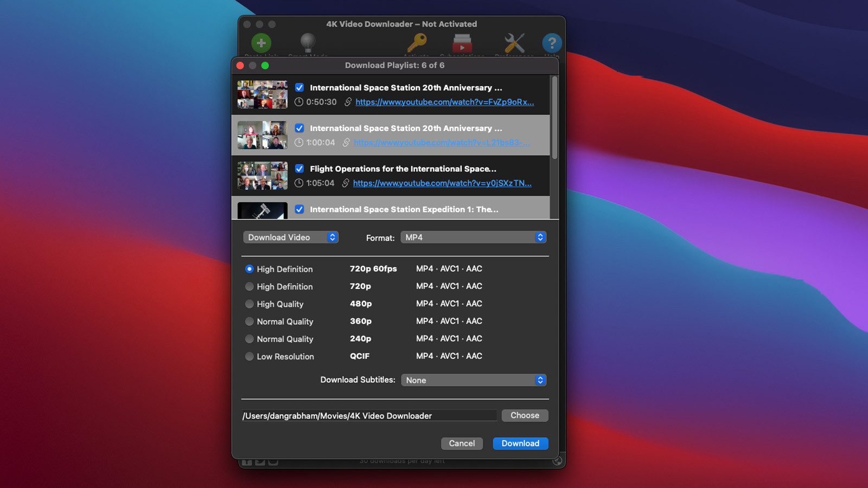Uncheck International Space Station Expedition 1 checkbox

point(299,209)
